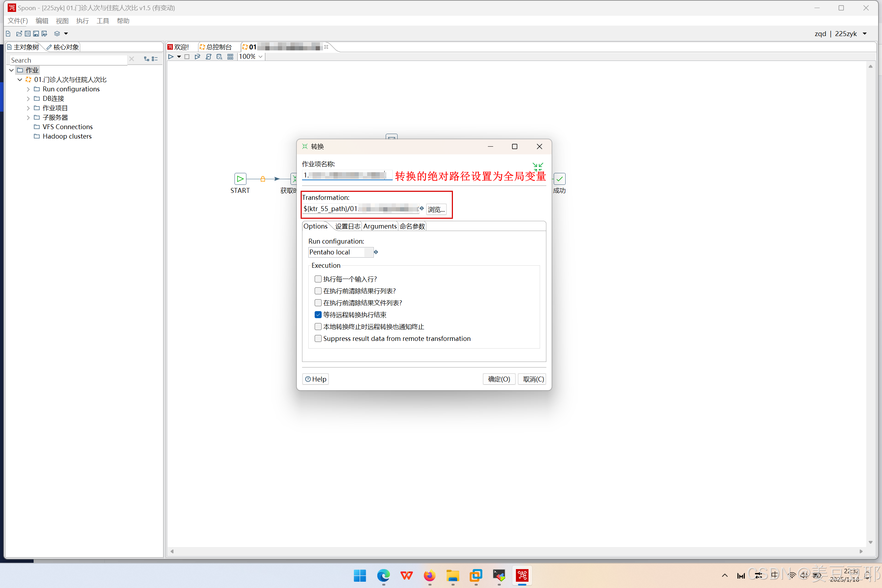Uncheck 等待远程转换执行结束 option
882x588 pixels.
pos(318,315)
